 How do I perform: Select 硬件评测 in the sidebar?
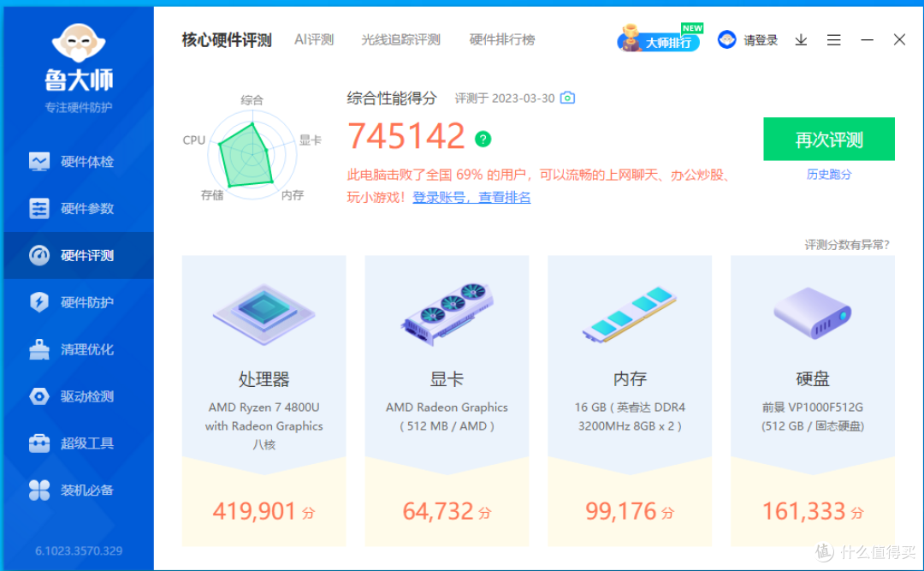pos(79,255)
